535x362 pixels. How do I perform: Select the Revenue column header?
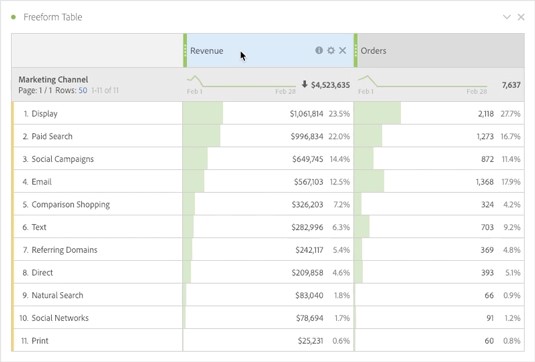click(x=270, y=50)
